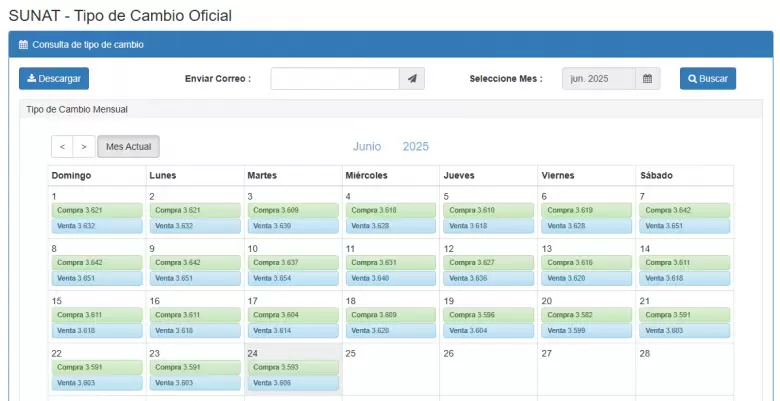Click the Junio month title

tap(367, 147)
